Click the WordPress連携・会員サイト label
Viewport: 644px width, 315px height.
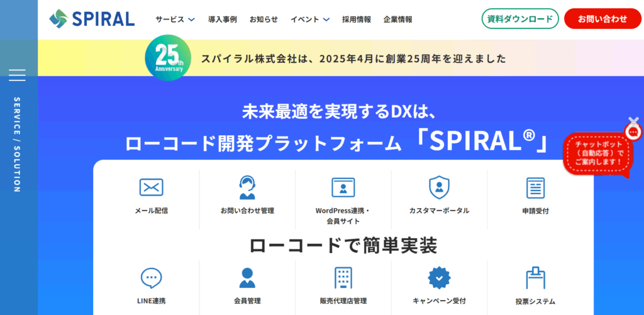[x=343, y=216]
